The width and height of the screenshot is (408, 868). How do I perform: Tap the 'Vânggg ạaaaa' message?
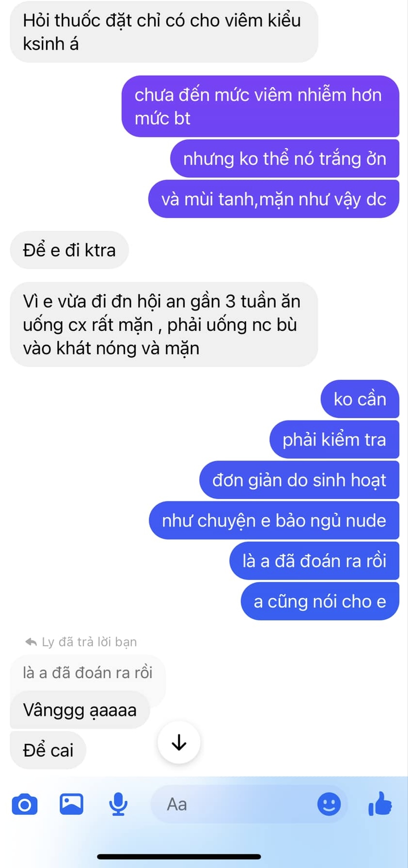click(80, 710)
